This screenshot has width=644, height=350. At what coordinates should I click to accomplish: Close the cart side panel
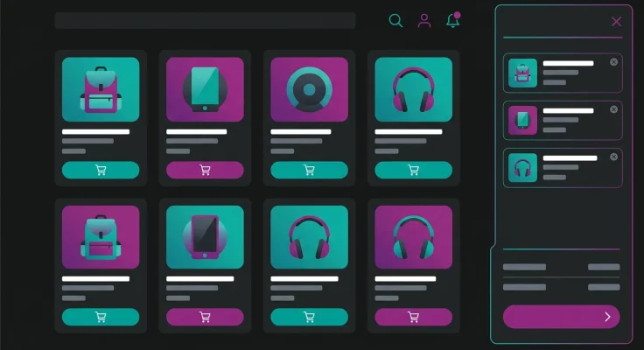pos(616,22)
